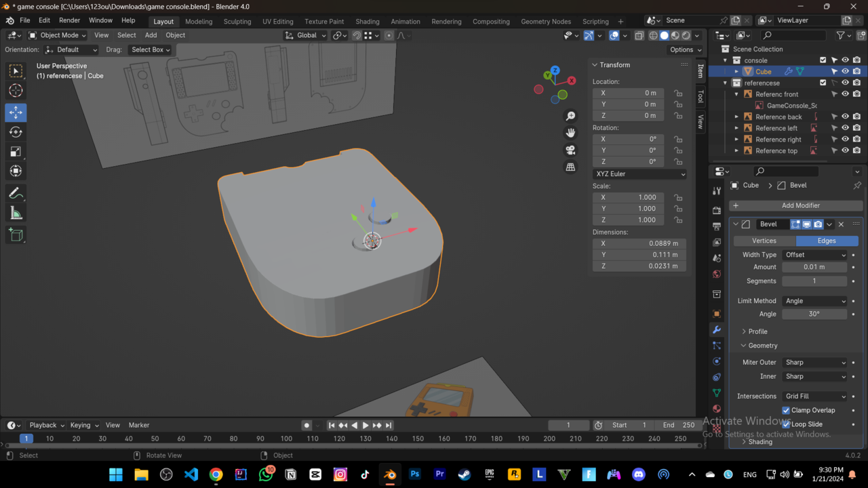Open the Object Data properties tab (green triangle)
Viewport: 868px width, 488px height.
click(717, 393)
